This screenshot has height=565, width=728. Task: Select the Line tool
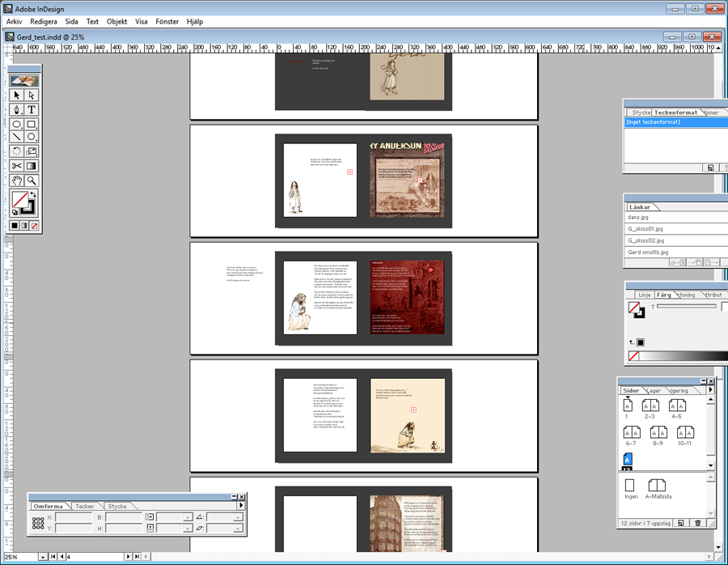tap(17, 137)
